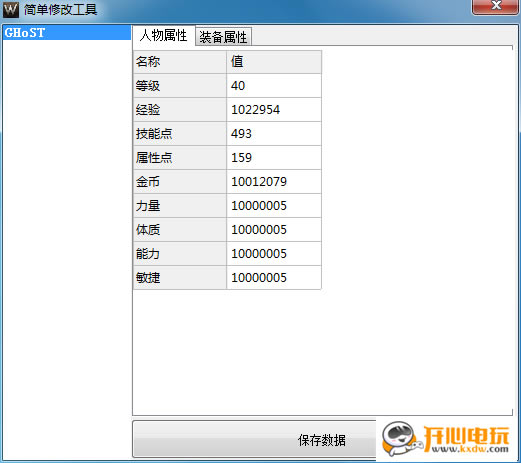Click the 值 column header

point(274,62)
